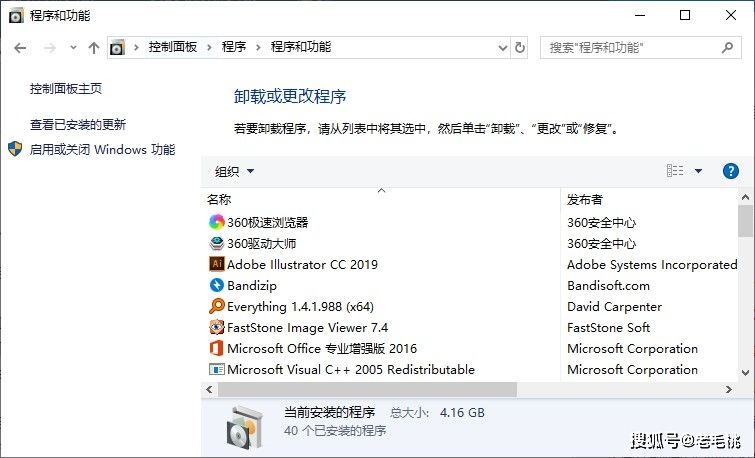
Task: Select the Bandizip program icon
Action: [217, 285]
